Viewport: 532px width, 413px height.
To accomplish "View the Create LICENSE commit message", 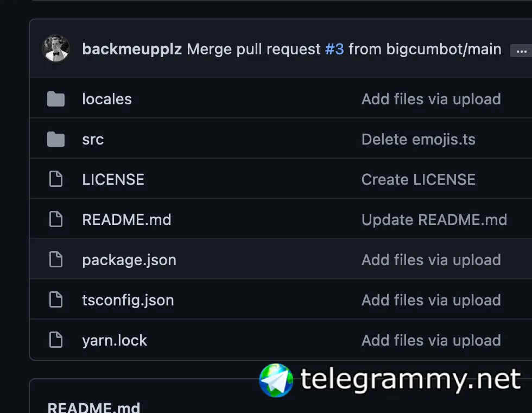I will point(419,180).
